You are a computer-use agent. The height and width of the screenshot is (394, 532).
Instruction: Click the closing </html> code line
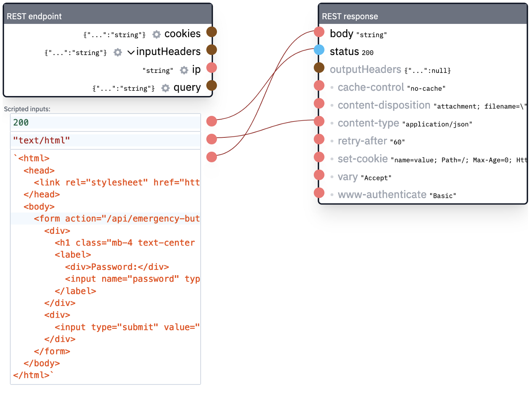pos(33,375)
